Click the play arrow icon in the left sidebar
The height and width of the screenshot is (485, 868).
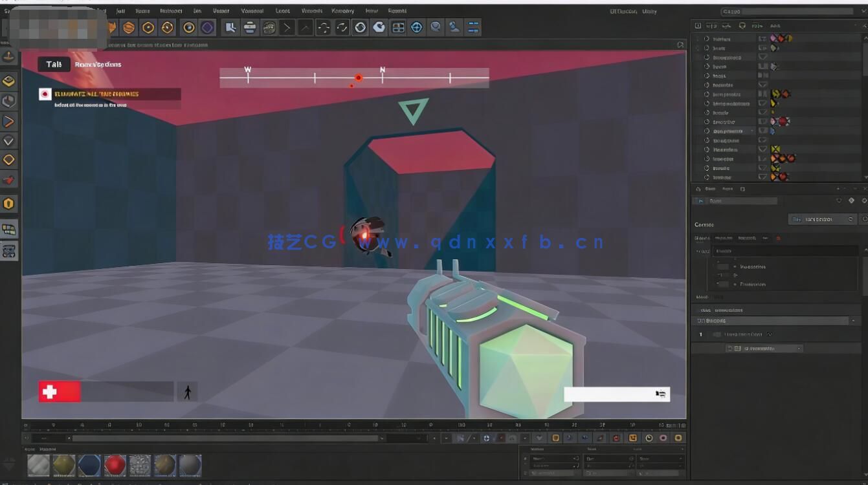pyautogui.click(x=8, y=122)
